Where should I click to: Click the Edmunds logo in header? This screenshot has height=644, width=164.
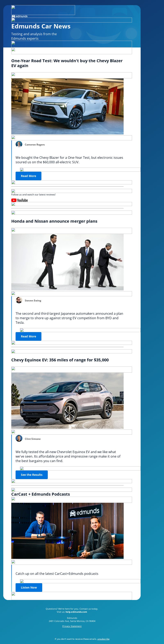tap(19, 16)
